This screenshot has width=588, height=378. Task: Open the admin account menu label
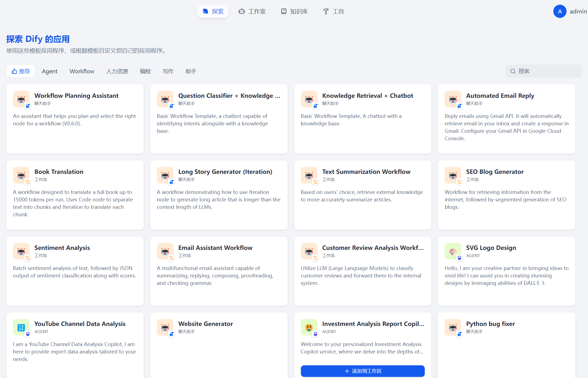tap(578, 11)
